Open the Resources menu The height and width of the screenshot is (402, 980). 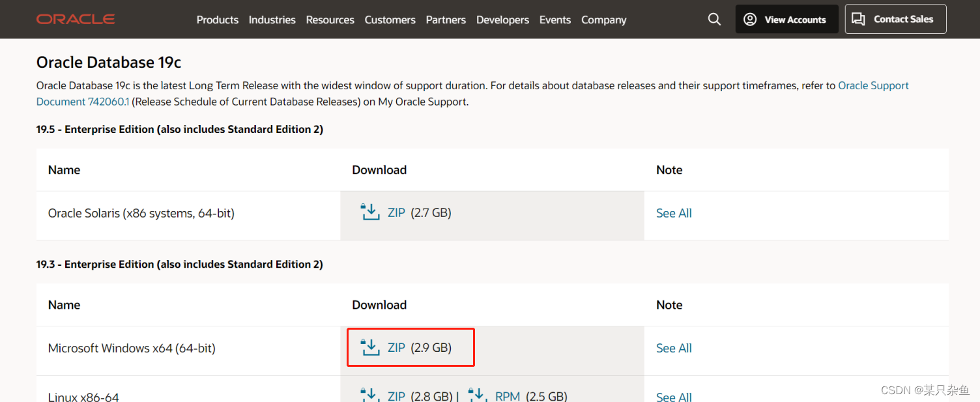330,20
